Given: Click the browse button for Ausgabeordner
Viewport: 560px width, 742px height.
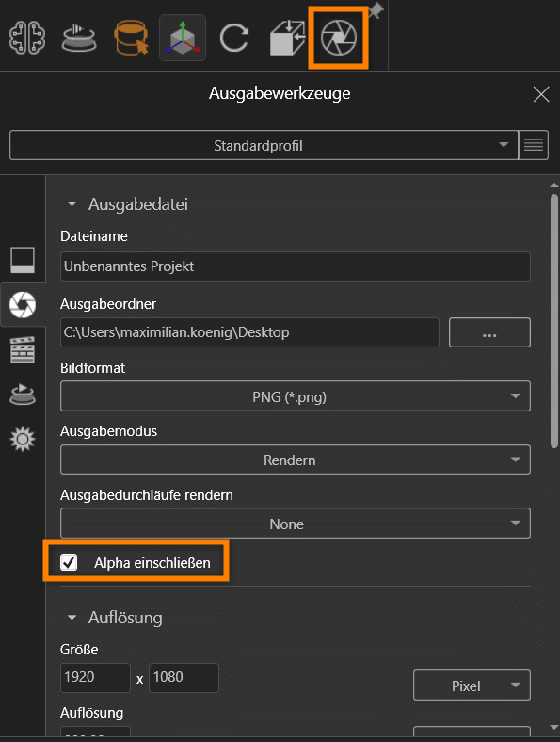Looking at the screenshot, I should 489,332.
